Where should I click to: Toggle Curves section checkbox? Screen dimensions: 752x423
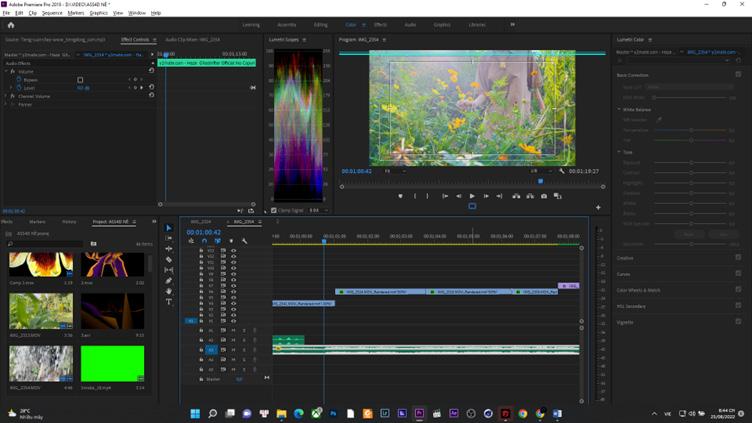click(738, 273)
